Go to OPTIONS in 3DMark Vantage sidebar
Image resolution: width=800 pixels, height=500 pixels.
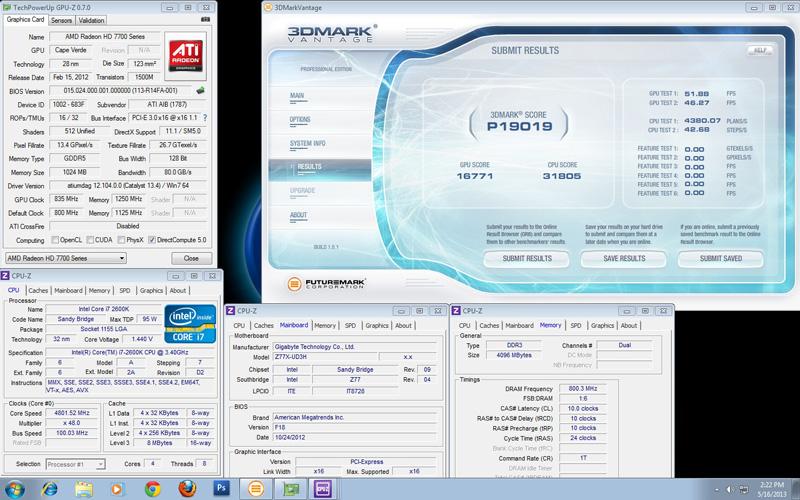(x=300, y=120)
